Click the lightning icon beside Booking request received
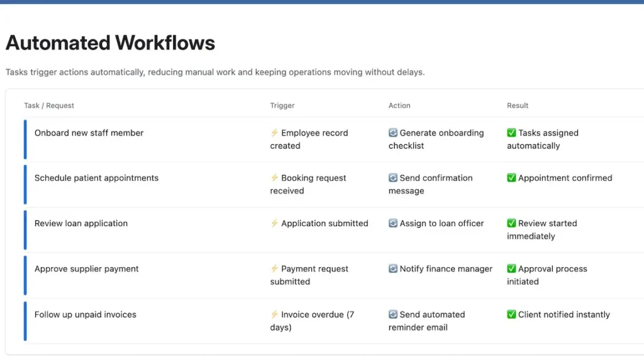Screen dimensions: 644x360 (x=274, y=178)
